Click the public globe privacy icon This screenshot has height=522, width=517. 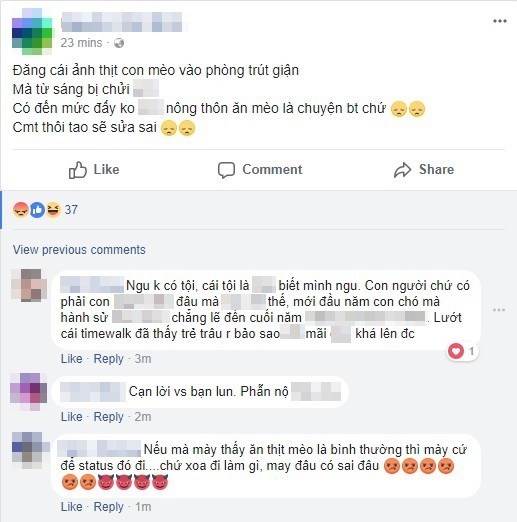[119, 43]
